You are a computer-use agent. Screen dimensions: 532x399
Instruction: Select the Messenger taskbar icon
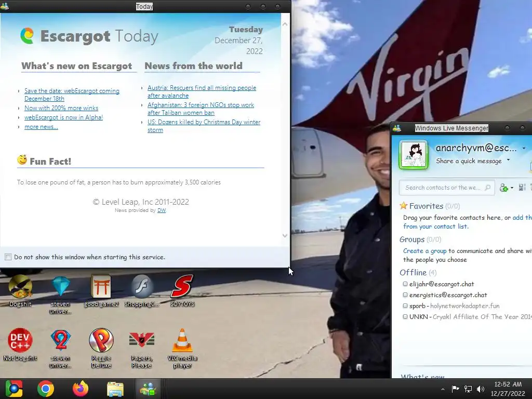pyautogui.click(x=148, y=389)
